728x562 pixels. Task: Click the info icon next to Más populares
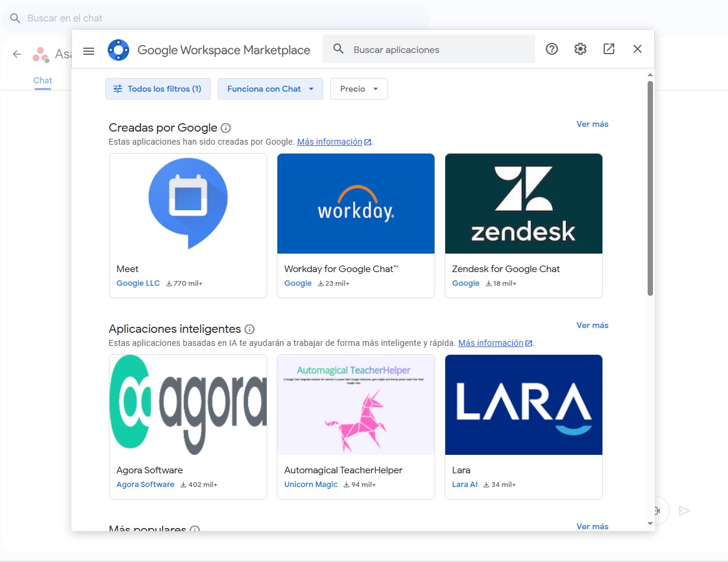tap(195, 529)
